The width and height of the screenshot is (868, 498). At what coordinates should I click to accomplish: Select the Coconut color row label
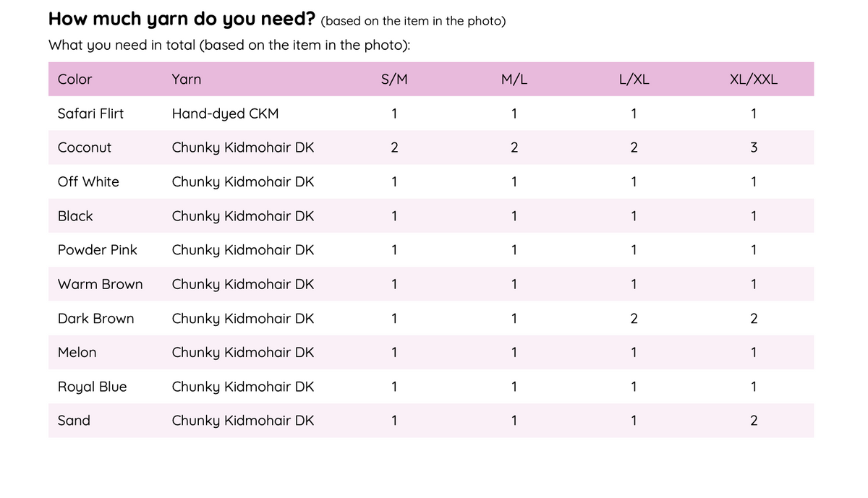[85, 147]
